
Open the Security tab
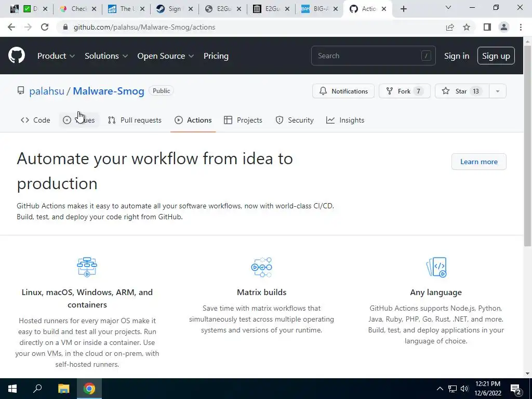tap(294, 120)
